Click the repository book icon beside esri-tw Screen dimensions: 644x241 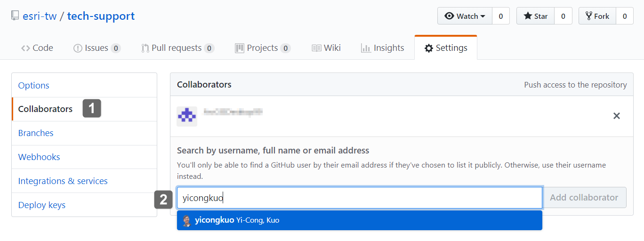(16, 16)
